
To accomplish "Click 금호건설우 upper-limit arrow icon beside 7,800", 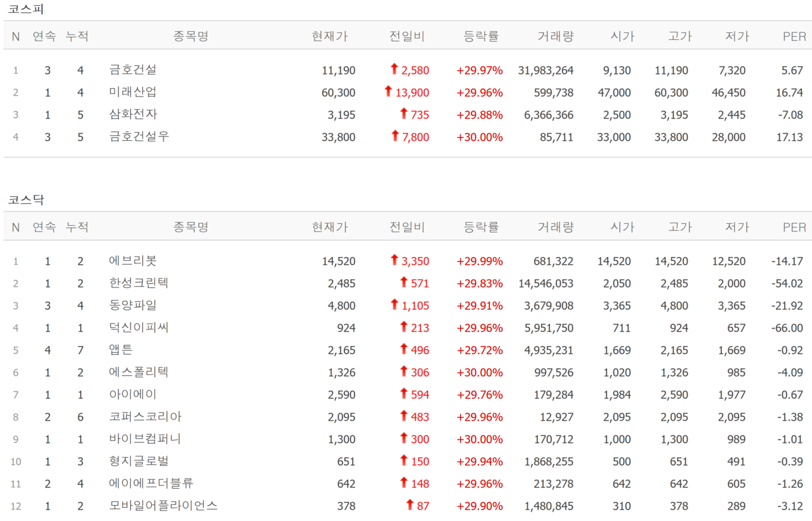I will click(394, 135).
